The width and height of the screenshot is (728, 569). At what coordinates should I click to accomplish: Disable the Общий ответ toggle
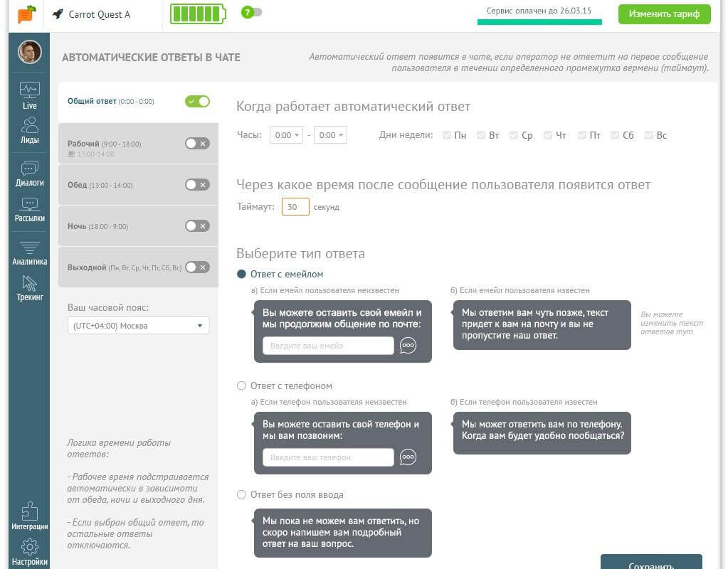point(197,101)
